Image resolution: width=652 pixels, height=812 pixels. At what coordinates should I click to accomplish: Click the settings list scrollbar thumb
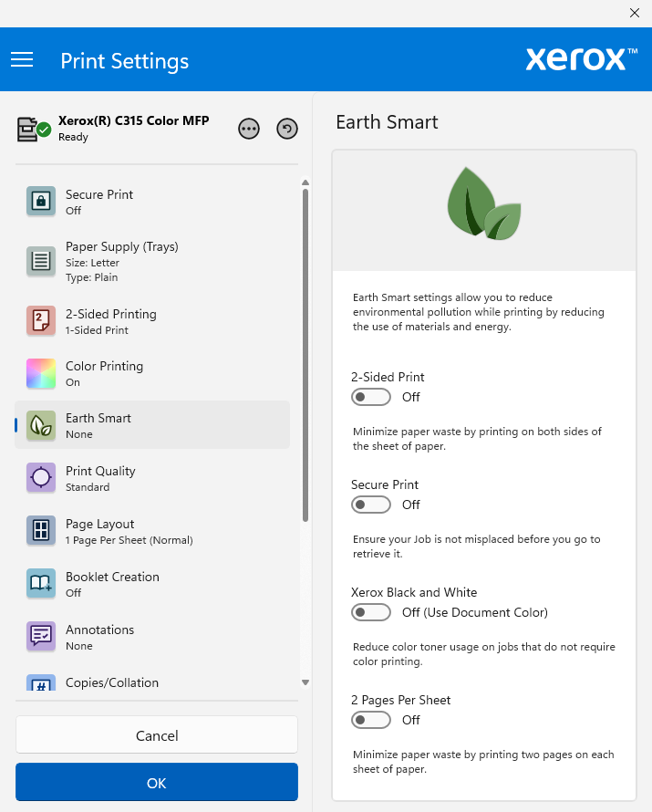[x=305, y=355]
